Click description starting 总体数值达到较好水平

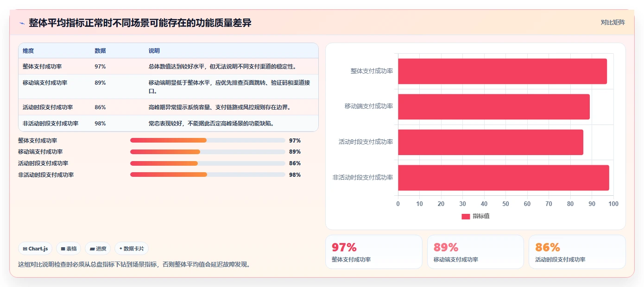[222, 67]
